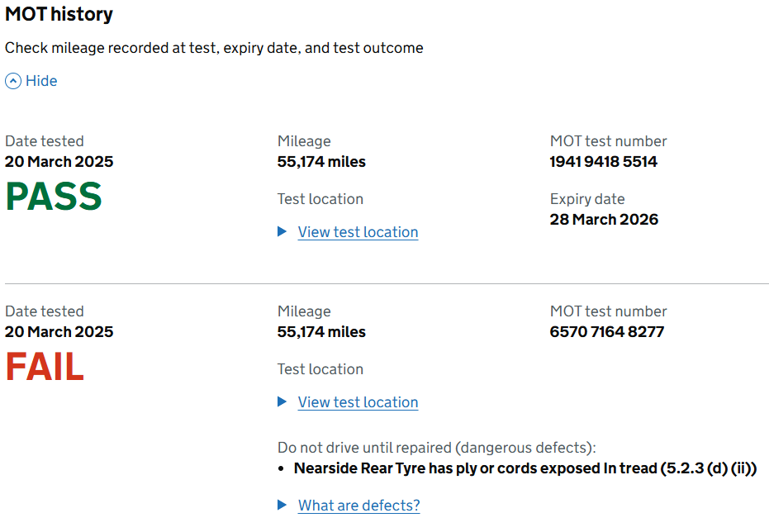
Task: Select the green PASS result text
Action: click(x=54, y=197)
